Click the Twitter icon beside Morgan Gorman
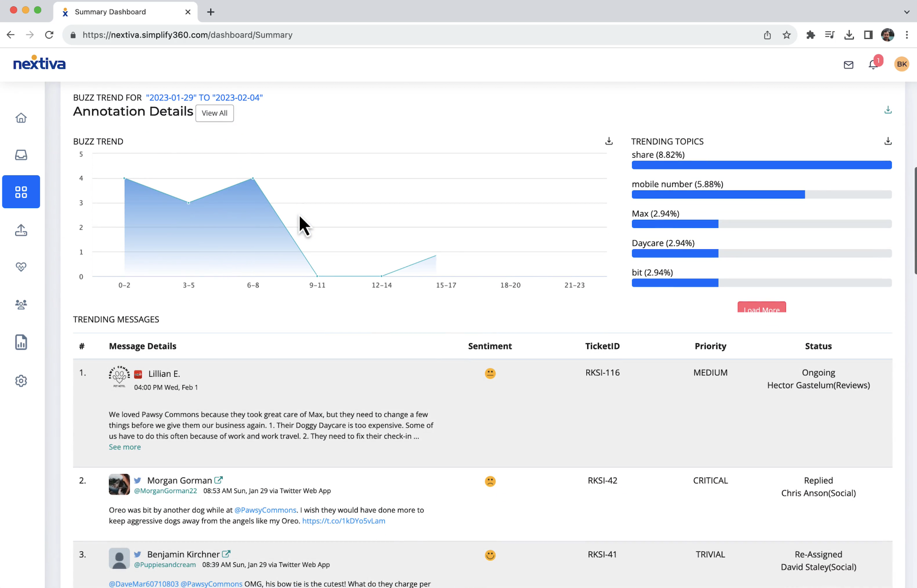The image size is (917, 588). 138,480
